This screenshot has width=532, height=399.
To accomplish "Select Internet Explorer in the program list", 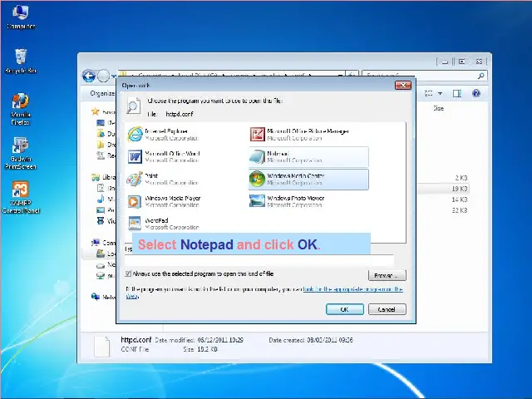I will pos(163,135).
